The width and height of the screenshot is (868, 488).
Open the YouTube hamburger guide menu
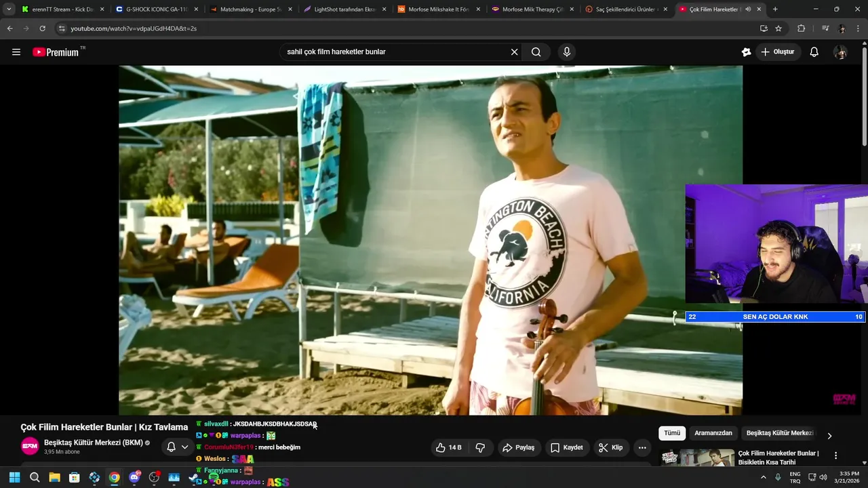[x=16, y=52]
